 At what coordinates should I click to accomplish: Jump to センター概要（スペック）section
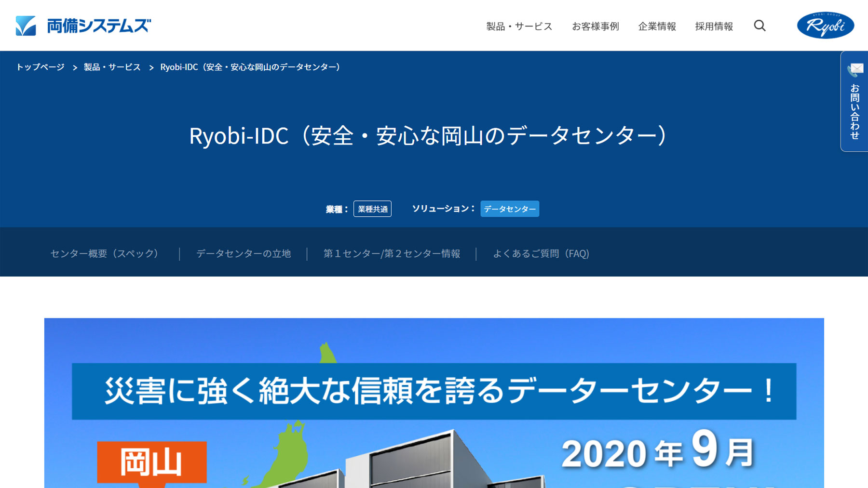point(105,253)
